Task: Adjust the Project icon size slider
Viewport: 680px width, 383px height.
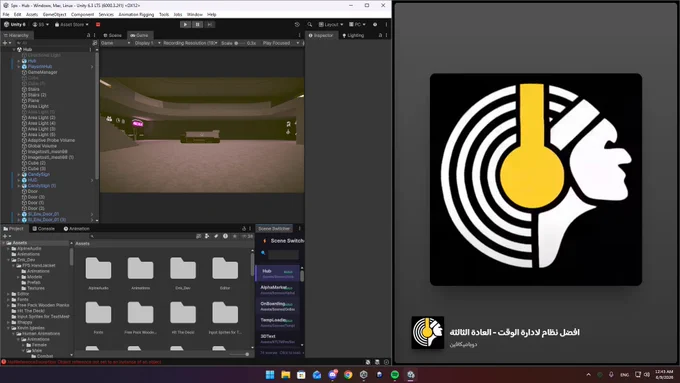Action: [x=239, y=354]
